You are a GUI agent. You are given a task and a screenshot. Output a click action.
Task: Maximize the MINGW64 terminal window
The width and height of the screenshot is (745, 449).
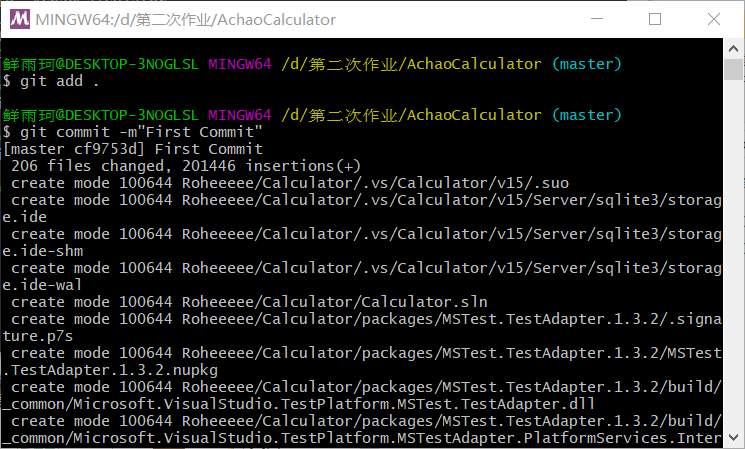tap(655, 19)
